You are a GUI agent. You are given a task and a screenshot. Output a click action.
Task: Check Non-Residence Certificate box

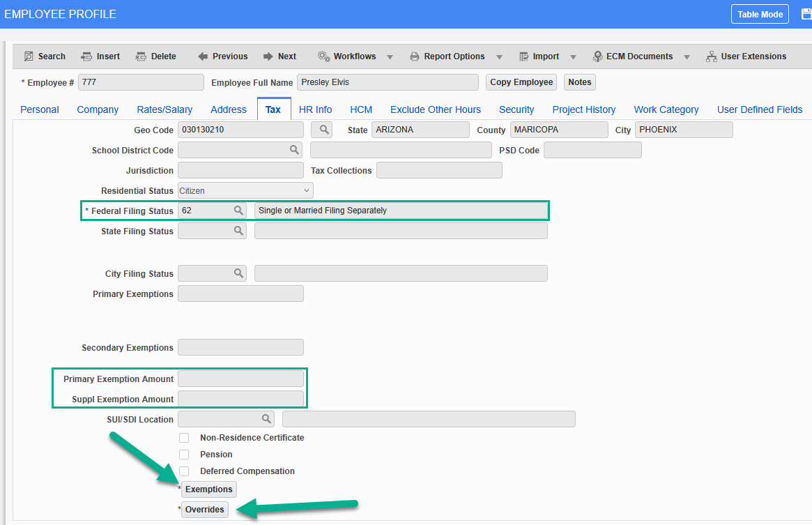click(184, 438)
